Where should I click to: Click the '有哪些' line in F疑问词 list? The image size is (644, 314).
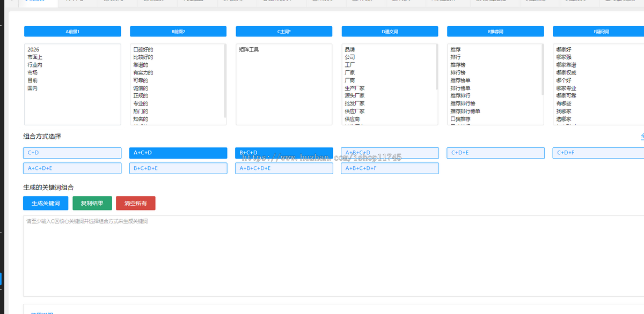click(563, 103)
